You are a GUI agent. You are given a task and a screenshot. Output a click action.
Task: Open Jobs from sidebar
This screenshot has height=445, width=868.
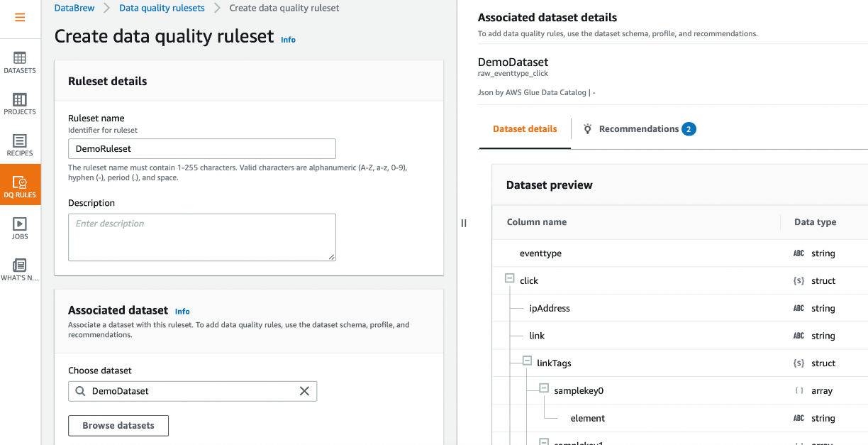(x=20, y=227)
